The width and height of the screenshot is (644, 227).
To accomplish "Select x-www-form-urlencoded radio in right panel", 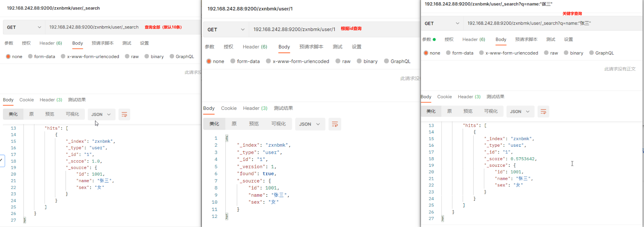I will click(481, 53).
